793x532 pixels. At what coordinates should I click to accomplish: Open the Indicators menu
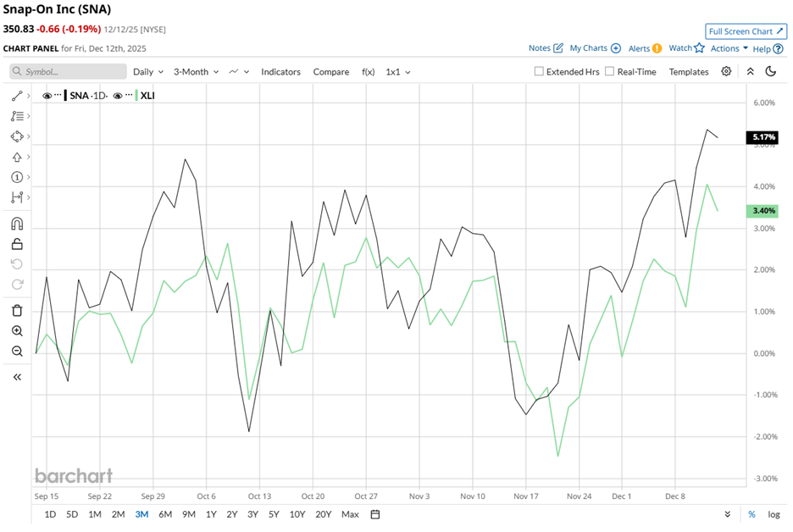click(280, 72)
